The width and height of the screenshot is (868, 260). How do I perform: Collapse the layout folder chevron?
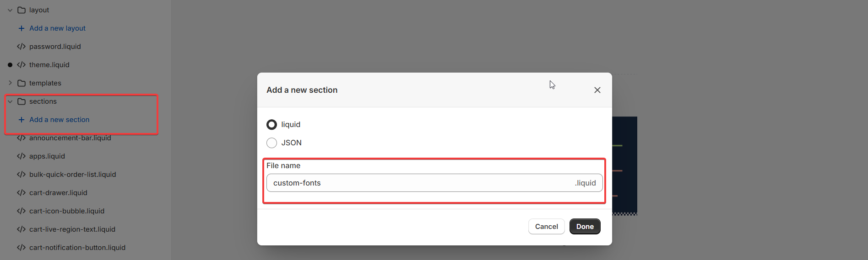pos(10,10)
